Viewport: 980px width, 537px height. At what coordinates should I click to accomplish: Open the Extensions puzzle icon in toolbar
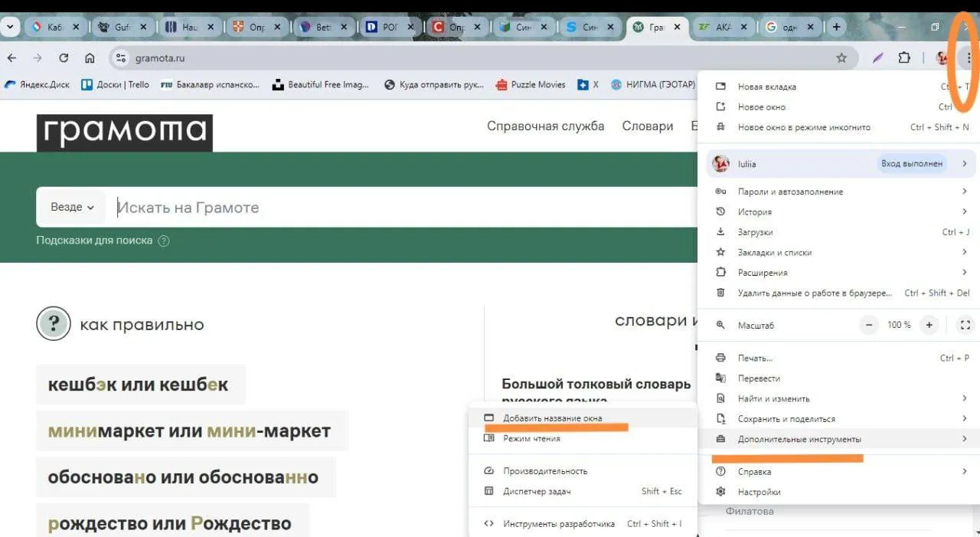pyautogui.click(x=904, y=57)
